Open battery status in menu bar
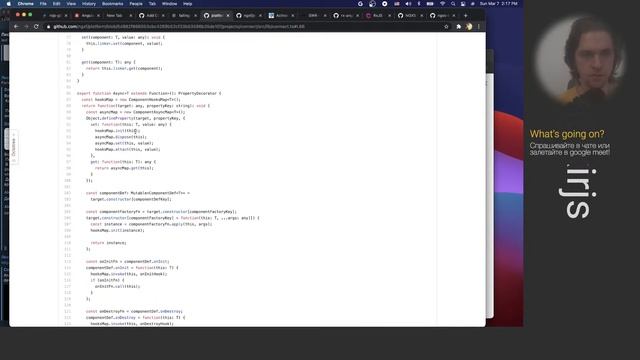This screenshot has height=360, width=640. pyautogui.click(x=430, y=4)
